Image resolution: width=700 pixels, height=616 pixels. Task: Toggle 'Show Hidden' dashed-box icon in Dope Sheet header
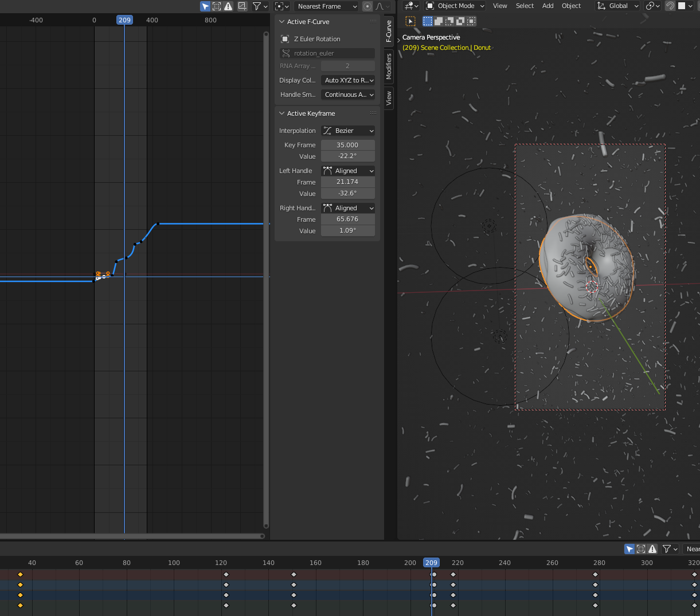pos(641,549)
